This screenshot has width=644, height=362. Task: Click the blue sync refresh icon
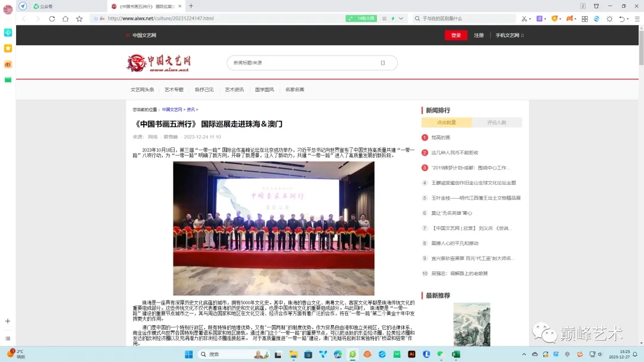click(597, 18)
